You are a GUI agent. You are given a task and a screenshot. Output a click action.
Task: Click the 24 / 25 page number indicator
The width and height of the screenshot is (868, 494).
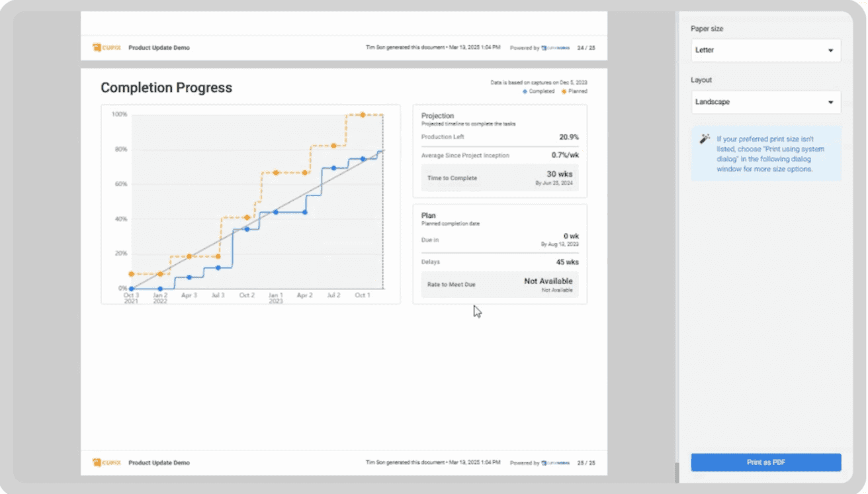pyautogui.click(x=586, y=48)
